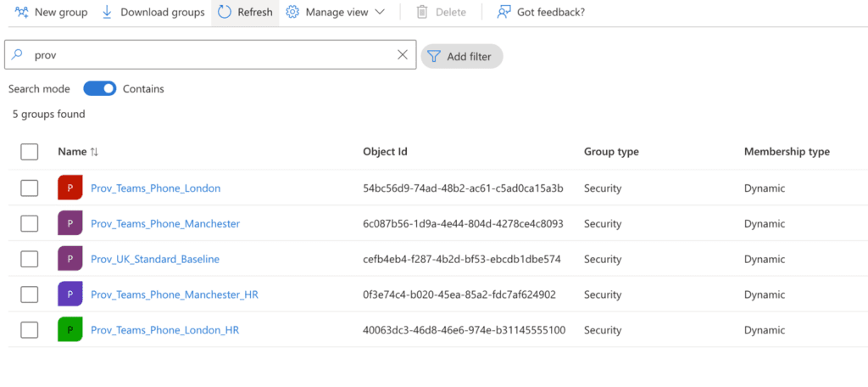Click the red avatar for Prov_Teams_Phone_London
The image size is (868, 387).
pyautogui.click(x=70, y=188)
